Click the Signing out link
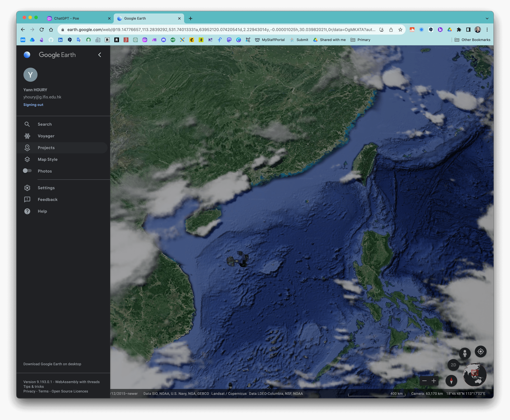Screen dimensions: 510x420 point(33,105)
